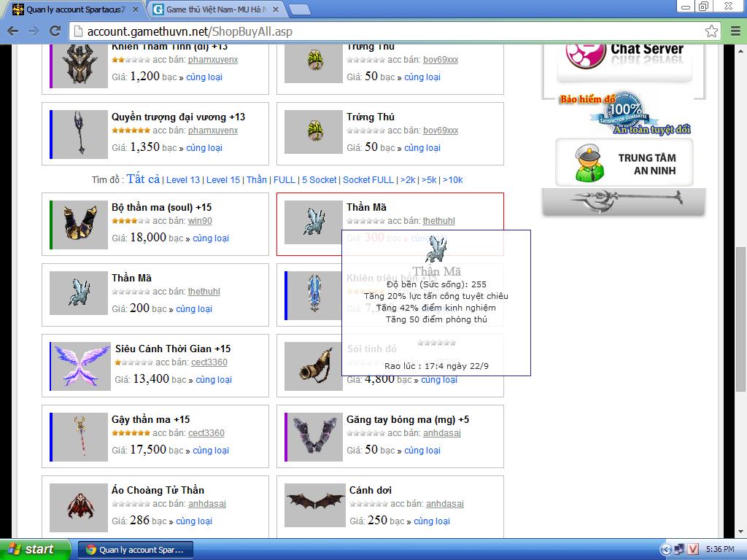Click cùng loại for the 200 bạc Thần Mã
747x560 pixels.
[194, 308]
